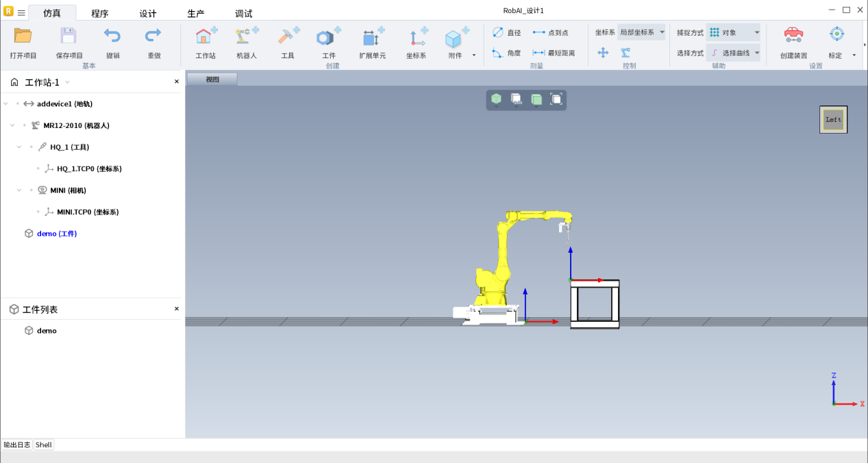Collapse the MINI (相机) tree node
The height and width of the screenshot is (463, 868).
(x=20, y=190)
